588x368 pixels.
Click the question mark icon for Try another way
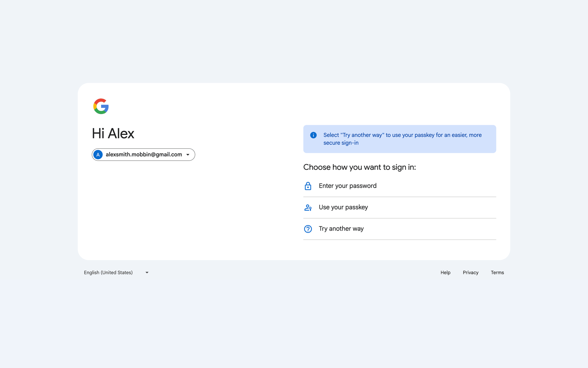tap(308, 229)
